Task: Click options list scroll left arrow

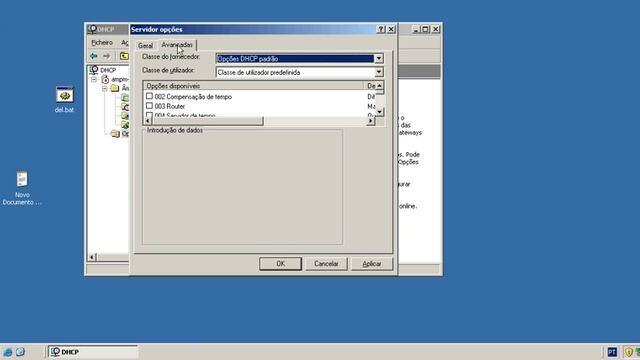Action: pyautogui.click(x=148, y=121)
